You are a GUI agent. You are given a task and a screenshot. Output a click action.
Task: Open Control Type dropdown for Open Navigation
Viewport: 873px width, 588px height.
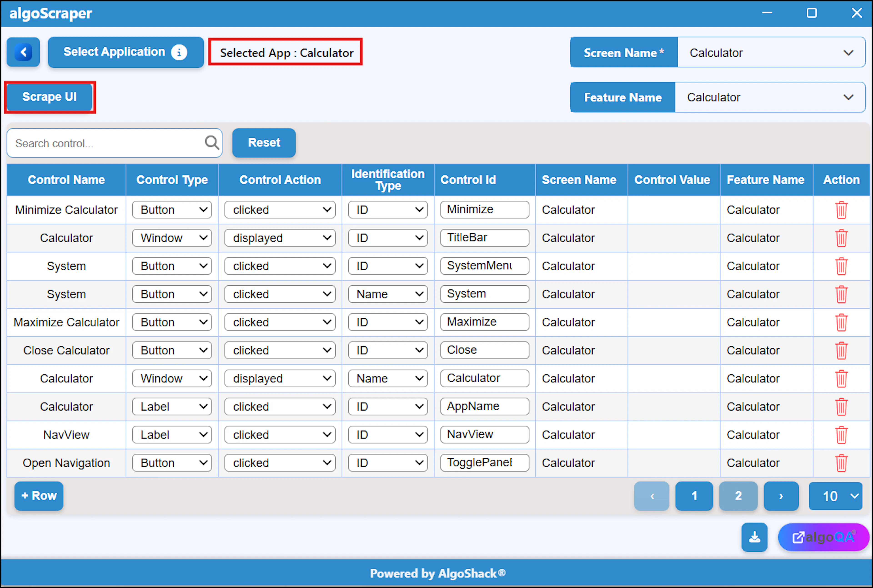click(172, 463)
